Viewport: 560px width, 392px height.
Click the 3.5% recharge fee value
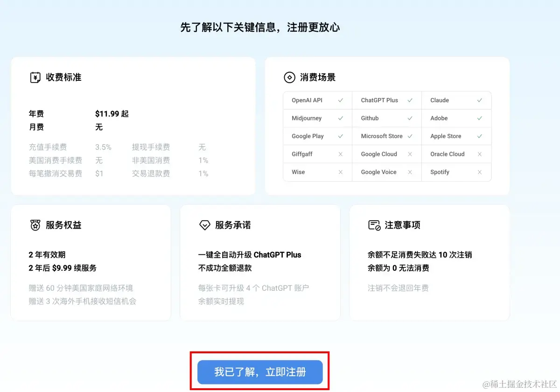103,147
